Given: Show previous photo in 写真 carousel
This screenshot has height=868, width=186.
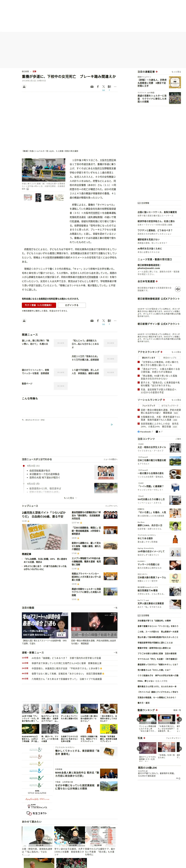Looking at the screenshot, I should (x=139, y=749).
